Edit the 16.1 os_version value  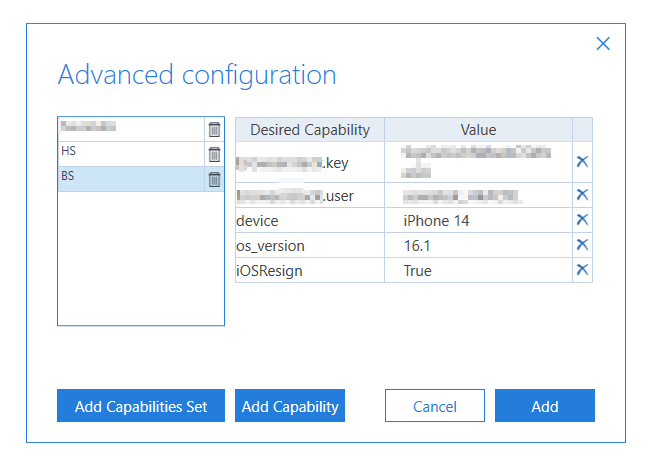(x=478, y=245)
